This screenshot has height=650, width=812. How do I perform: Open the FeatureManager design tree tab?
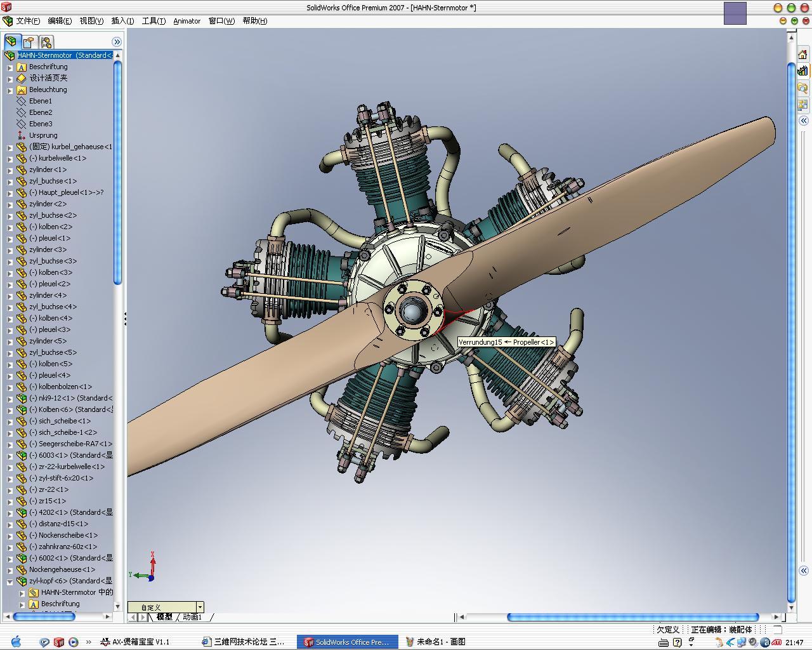[11, 42]
